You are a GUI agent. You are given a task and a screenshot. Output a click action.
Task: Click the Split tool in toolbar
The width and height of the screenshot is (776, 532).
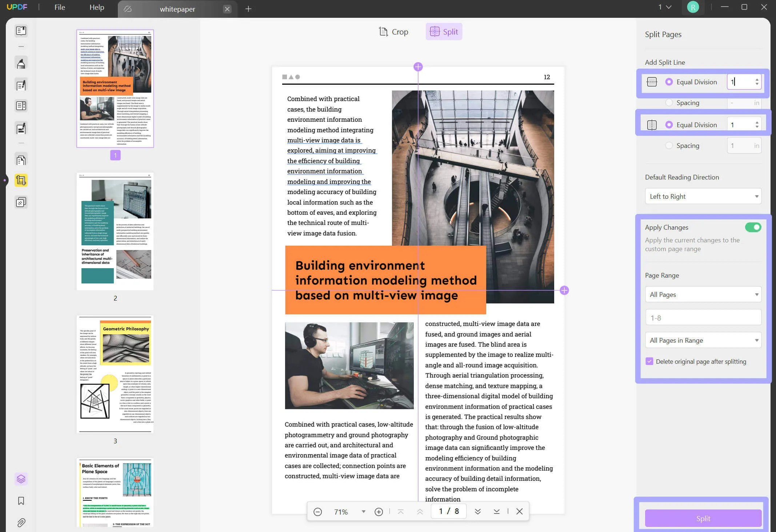click(x=444, y=32)
